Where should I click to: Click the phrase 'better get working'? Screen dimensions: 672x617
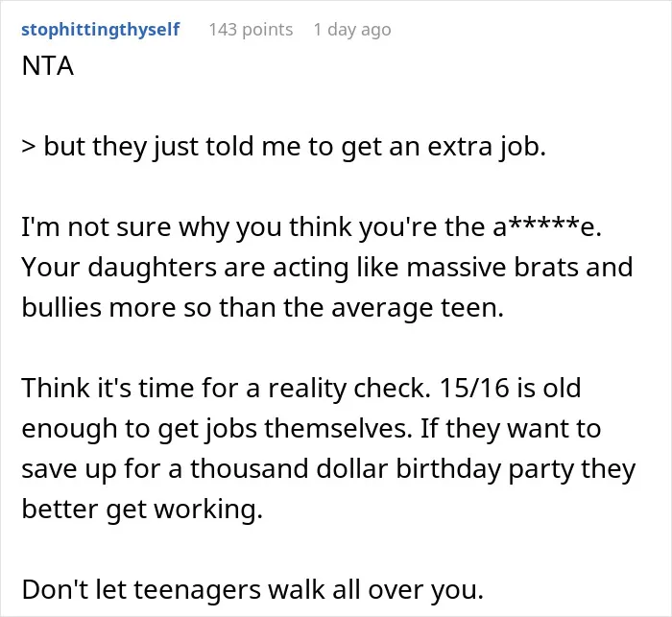(x=142, y=509)
